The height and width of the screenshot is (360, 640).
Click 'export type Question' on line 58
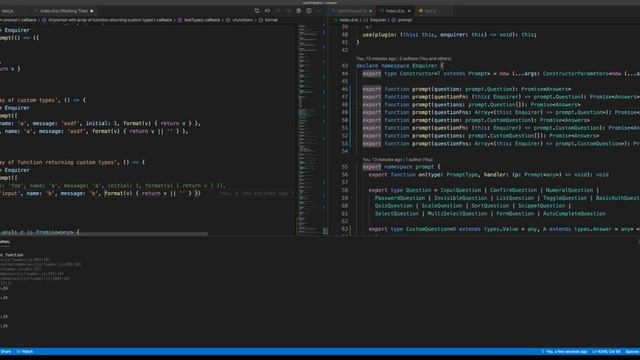400,190
